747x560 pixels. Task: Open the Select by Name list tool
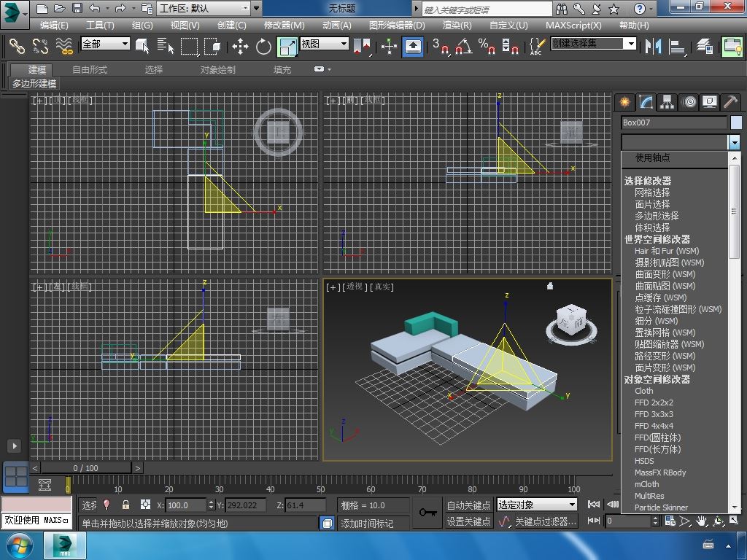[x=166, y=46]
